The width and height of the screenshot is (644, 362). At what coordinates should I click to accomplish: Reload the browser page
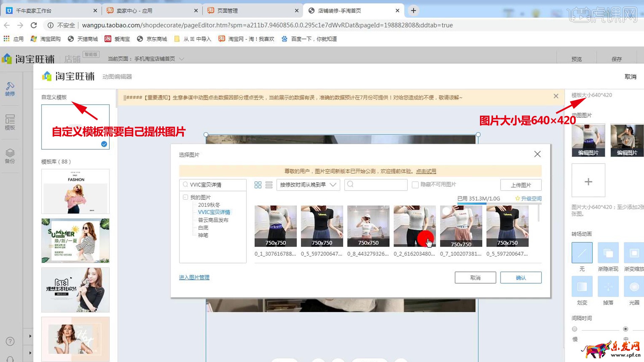pos(34,25)
